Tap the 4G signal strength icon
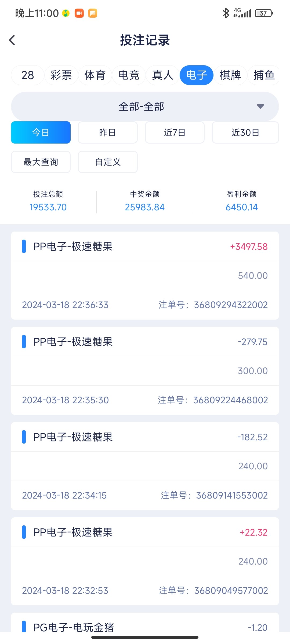The image size is (290, 644). (242, 13)
